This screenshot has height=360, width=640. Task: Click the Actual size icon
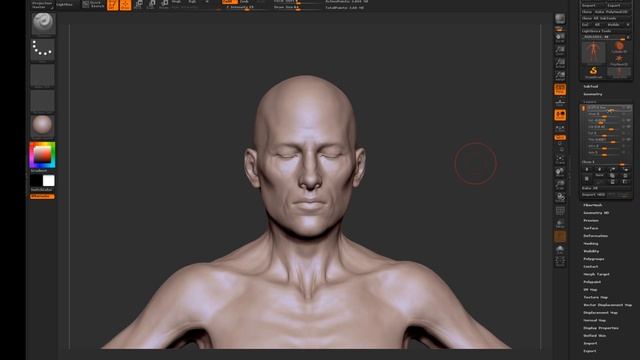tap(560, 63)
